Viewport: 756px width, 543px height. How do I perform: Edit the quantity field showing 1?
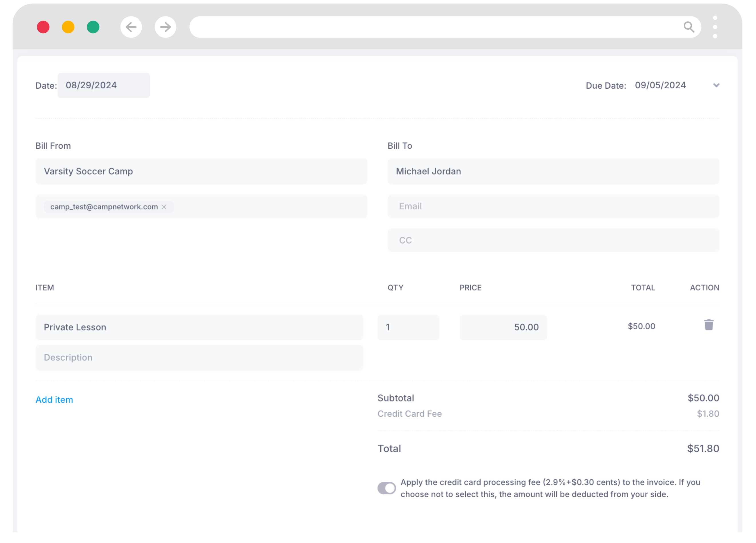pyautogui.click(x=408, y=327)
